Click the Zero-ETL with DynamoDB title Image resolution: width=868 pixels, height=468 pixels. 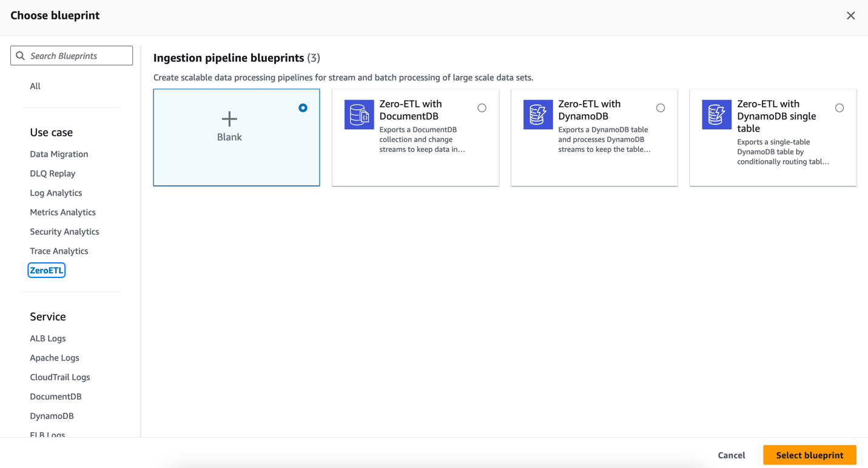point(590,110)
